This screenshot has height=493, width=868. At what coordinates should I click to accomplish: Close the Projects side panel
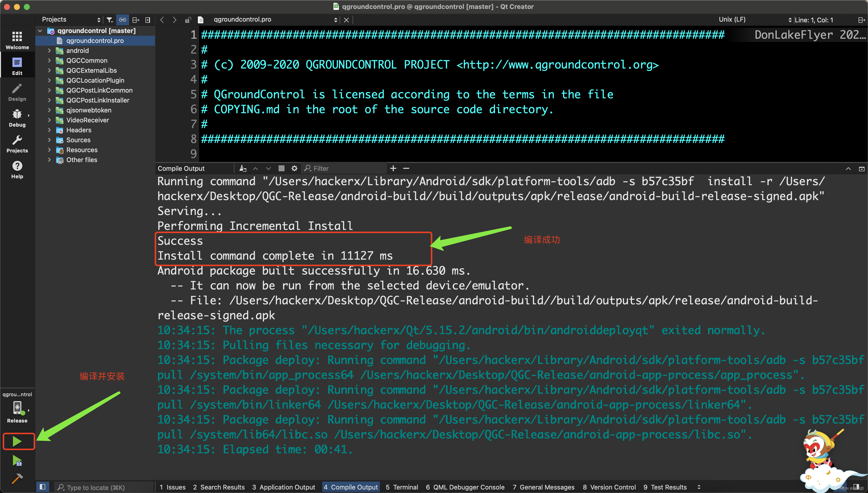click(x=148, y=20)
